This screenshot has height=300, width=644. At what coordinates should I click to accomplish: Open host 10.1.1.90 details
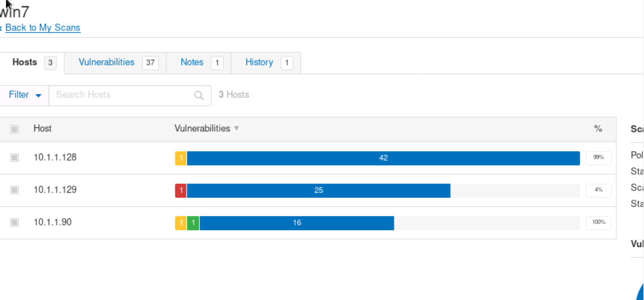pyautogui.click(x=52, y=222)
